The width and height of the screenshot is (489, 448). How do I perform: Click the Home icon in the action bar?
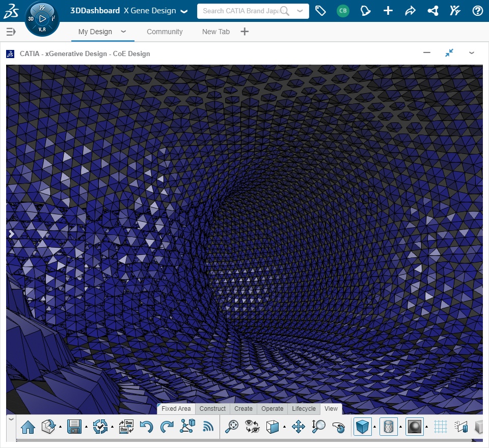point(28,426)
